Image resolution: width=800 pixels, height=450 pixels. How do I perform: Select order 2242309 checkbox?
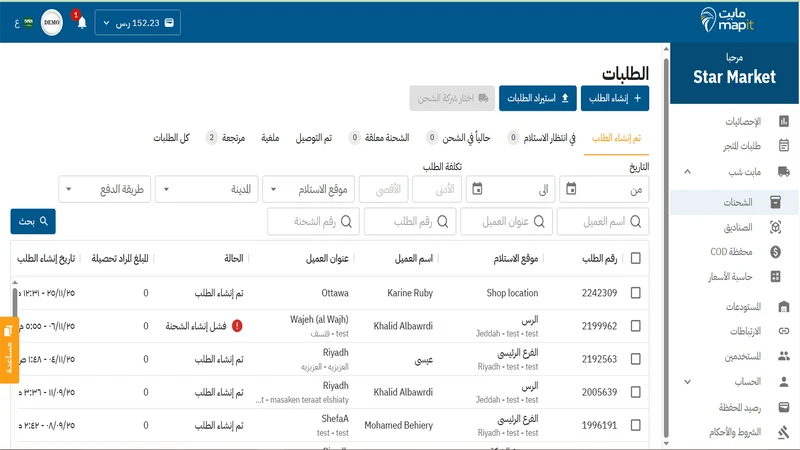click(x=635, y=293)
